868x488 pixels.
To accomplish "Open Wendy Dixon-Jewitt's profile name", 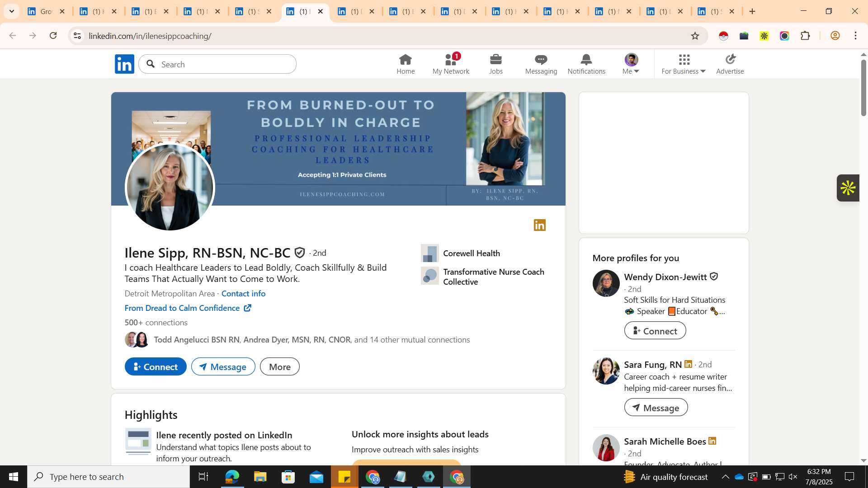I will click(x=665, y=277).
